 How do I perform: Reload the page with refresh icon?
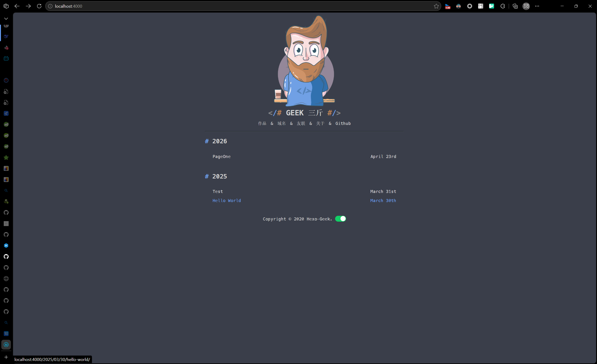(39, 6)
